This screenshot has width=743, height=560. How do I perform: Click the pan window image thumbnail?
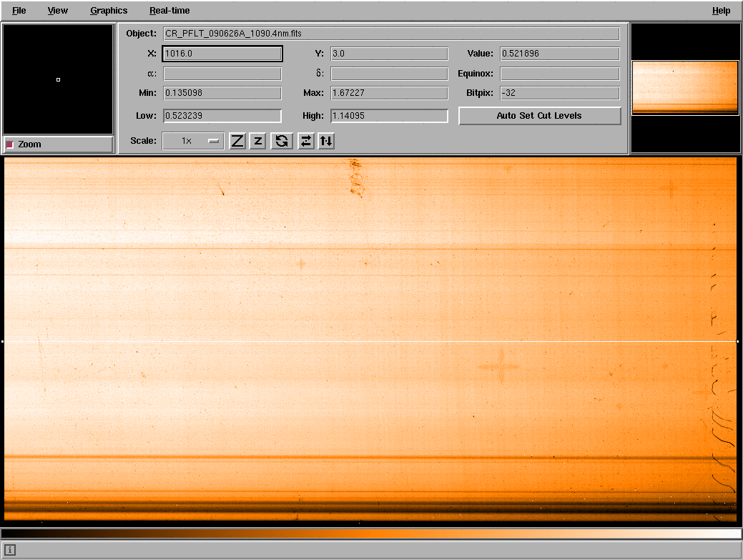[685, 87]
